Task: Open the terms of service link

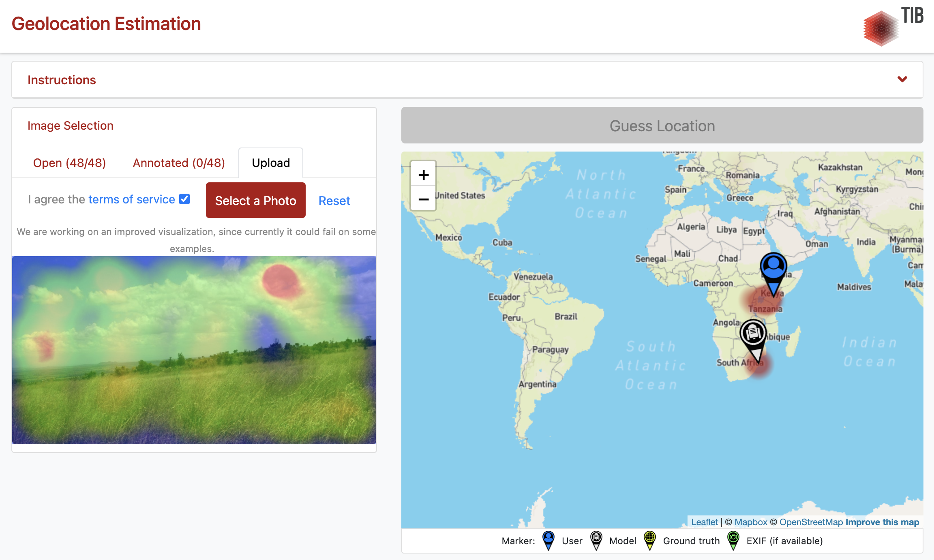Action: [131, 199]
